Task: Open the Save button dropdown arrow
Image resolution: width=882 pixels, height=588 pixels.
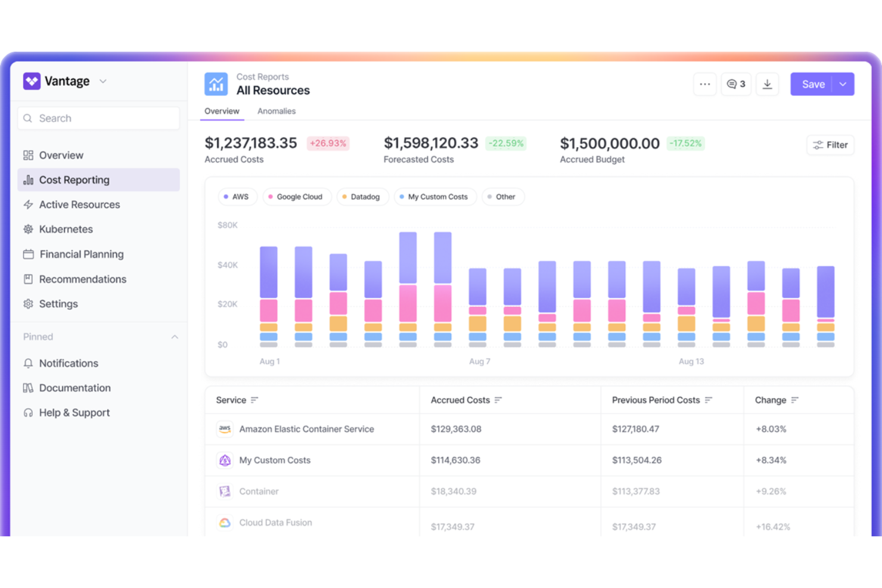Action: (x=843, y=84)
